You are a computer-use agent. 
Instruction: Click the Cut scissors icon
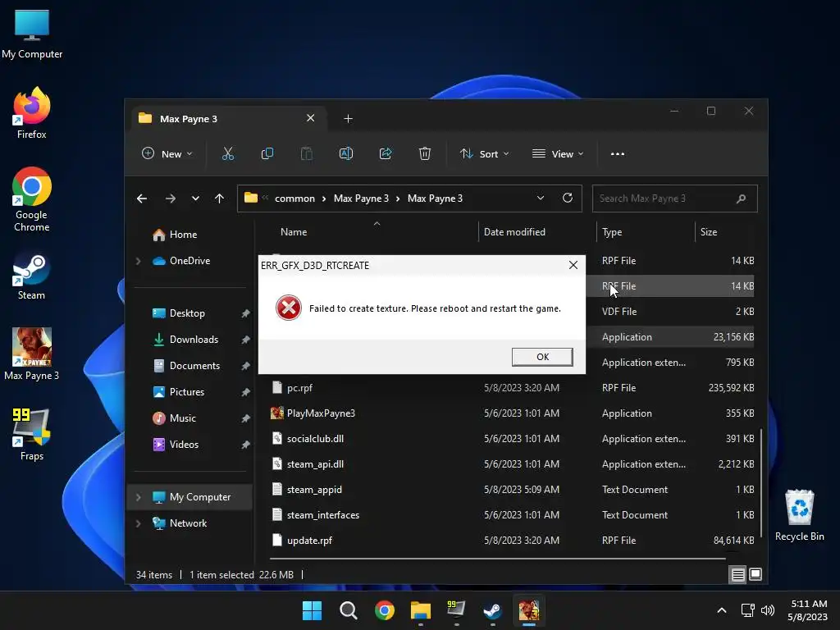click(x=228, y=153)
